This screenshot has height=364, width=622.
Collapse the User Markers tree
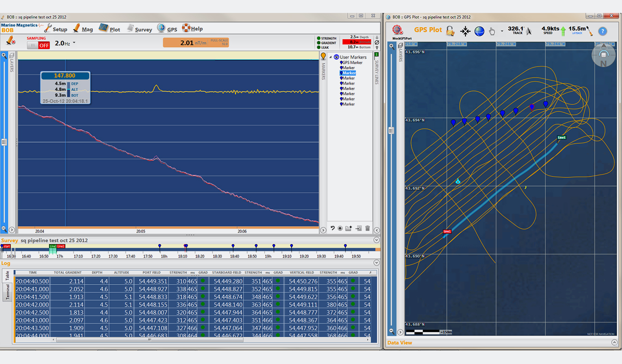coord(330,57)
